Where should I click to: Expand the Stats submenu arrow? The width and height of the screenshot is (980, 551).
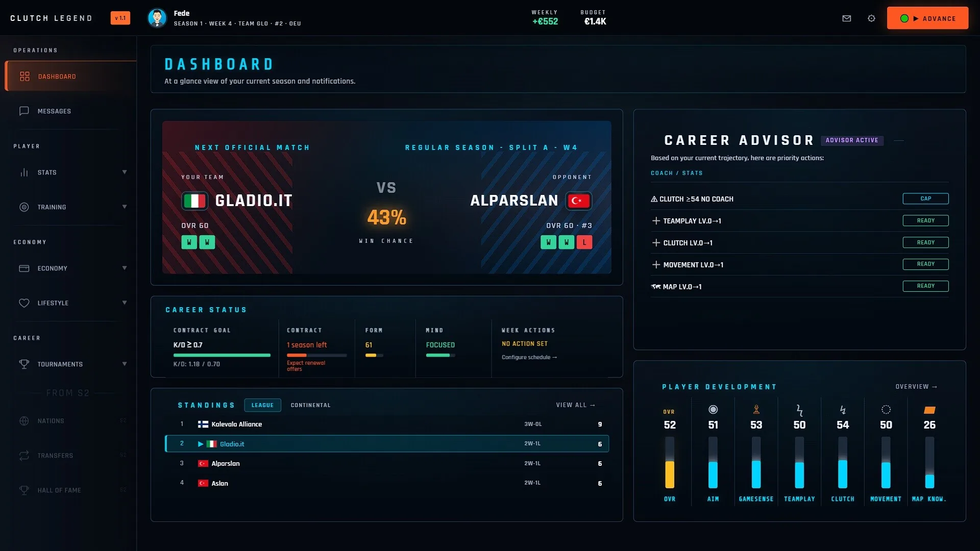pyautogui.click(x=125, y=172)
